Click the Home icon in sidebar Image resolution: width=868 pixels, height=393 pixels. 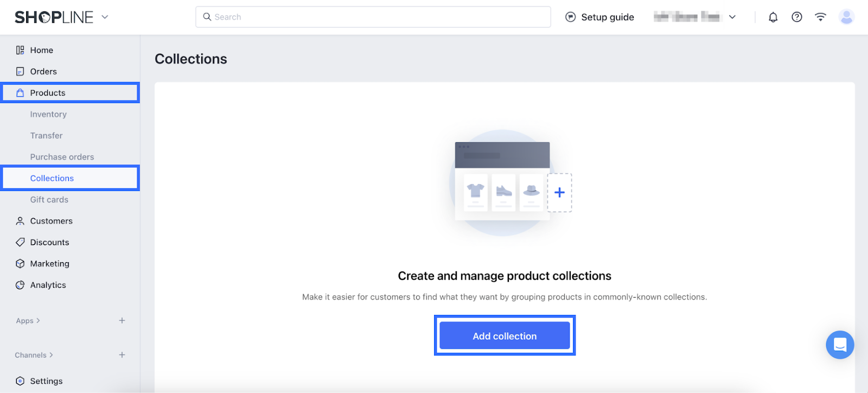point(20,50)
